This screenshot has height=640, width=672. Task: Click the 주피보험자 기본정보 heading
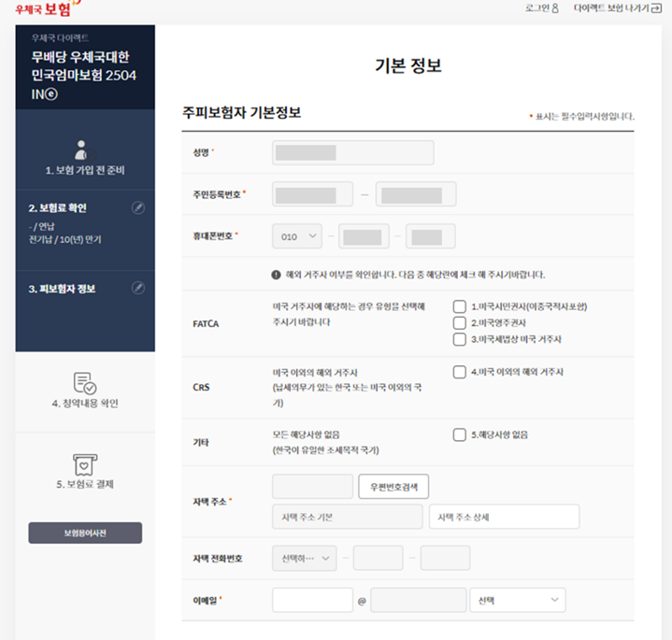242,113
